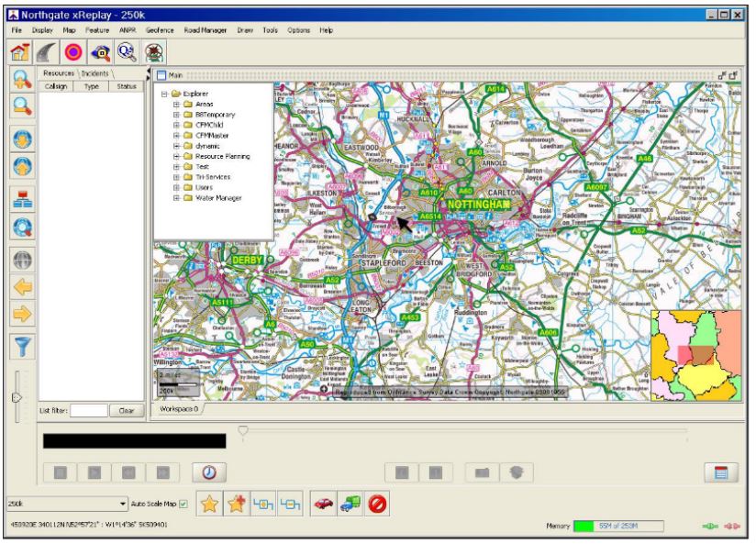Click the grey globe sidebar icon
Screen dimensions: 756x544
tap(22, 261)
